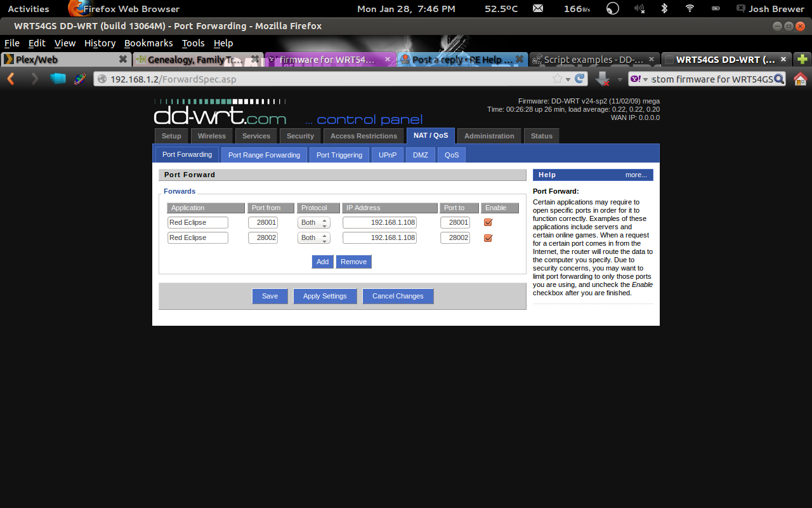Close the Plex/Web tab
Screen dimensions: 812x508
tap(123, 59)
